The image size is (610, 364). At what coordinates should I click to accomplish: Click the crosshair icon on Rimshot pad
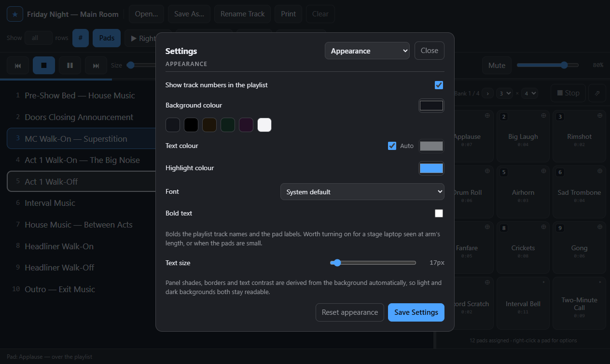coord(600,115)
